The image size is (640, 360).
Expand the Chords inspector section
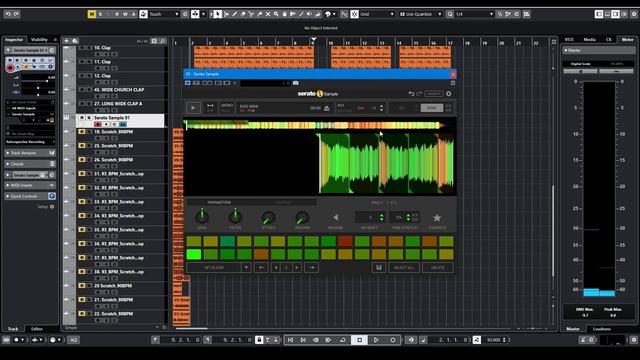click(30, 164)
